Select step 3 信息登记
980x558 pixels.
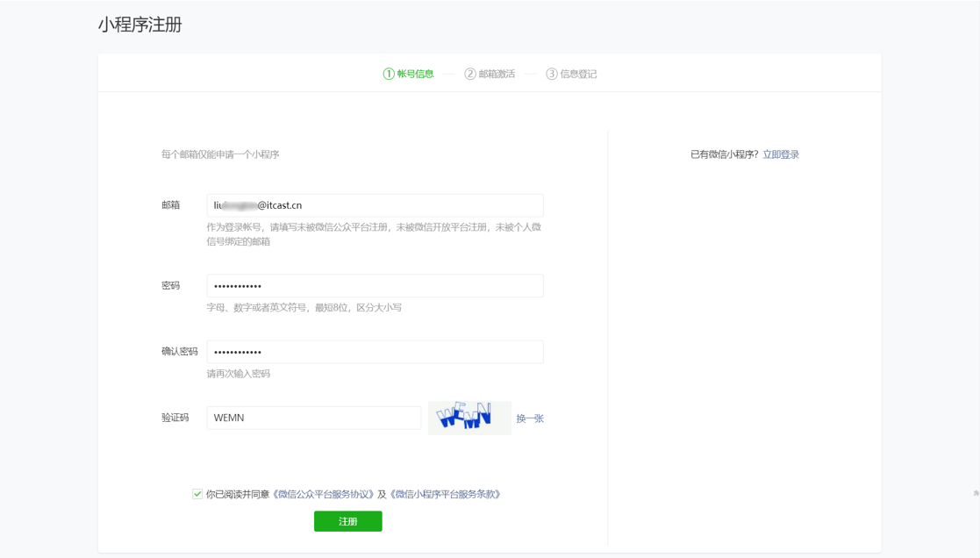click(570, 74)
